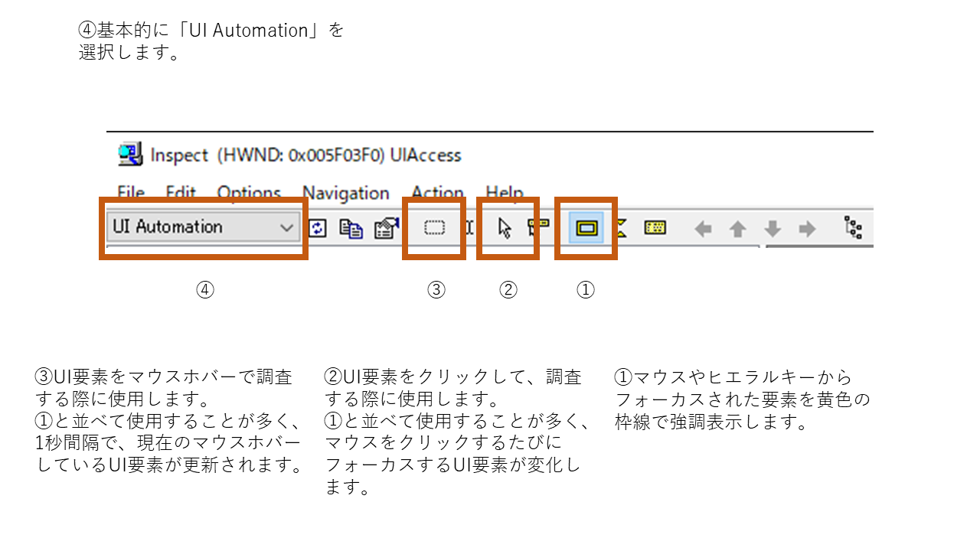Viewport: 980px width, 551px height.
Task: Open the Options menu
Action: coord(249,193)
